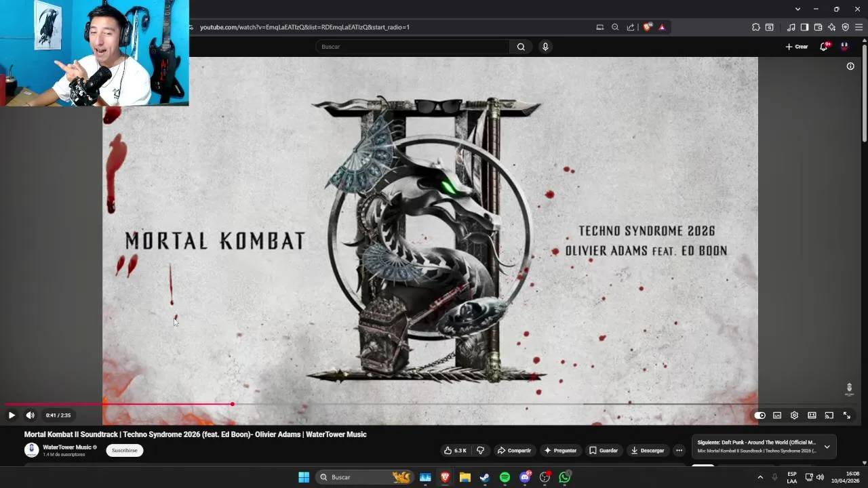Dislike the video with thumbs-down

click(480, 450)
